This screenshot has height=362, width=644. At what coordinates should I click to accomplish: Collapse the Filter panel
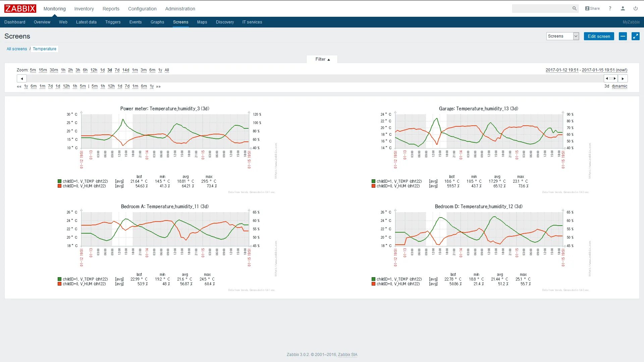322,59
